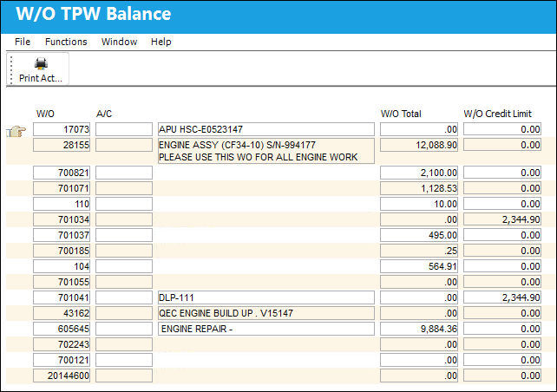Click the W/O Total value 495.00
Viewport: 557px width, 392px height.
click(x=419, y=235)
